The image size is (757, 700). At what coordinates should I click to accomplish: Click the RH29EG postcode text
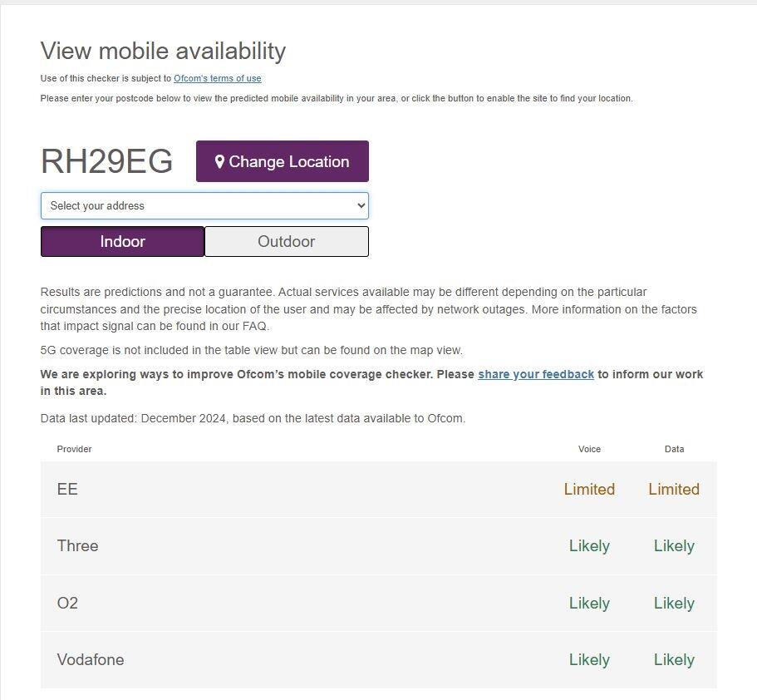click(106, 161)
